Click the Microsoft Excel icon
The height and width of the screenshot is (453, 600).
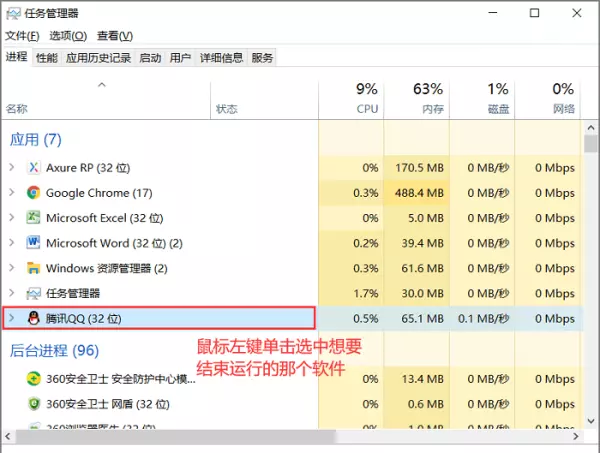click(x=34, y=218)
